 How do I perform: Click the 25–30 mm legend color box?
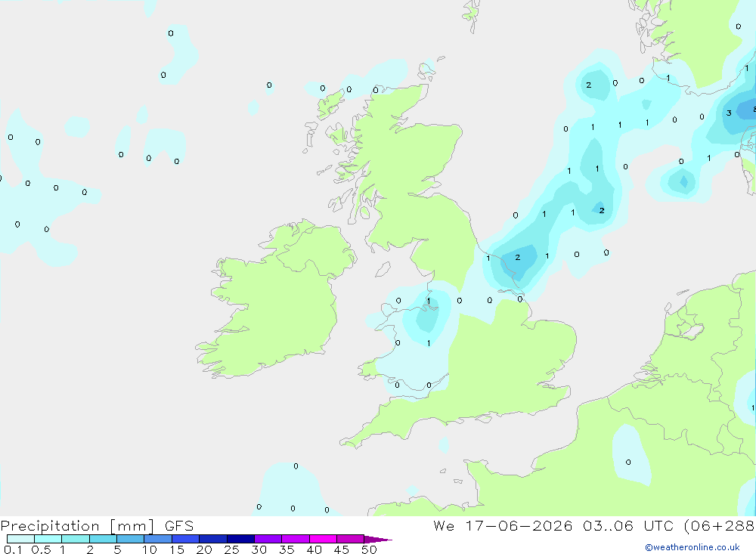(240, 539)
